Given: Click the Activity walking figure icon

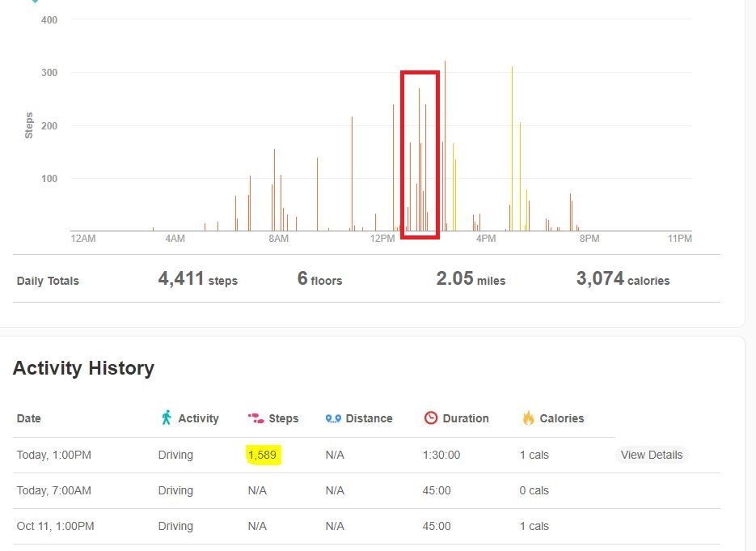Looking at the screenshot, I should tap(167, 417).
